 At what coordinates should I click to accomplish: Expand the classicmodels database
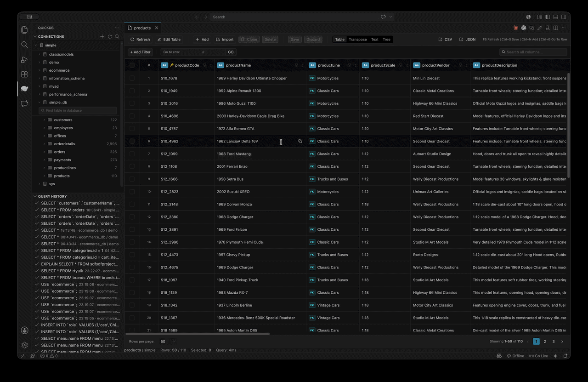(x=40, y=54)
